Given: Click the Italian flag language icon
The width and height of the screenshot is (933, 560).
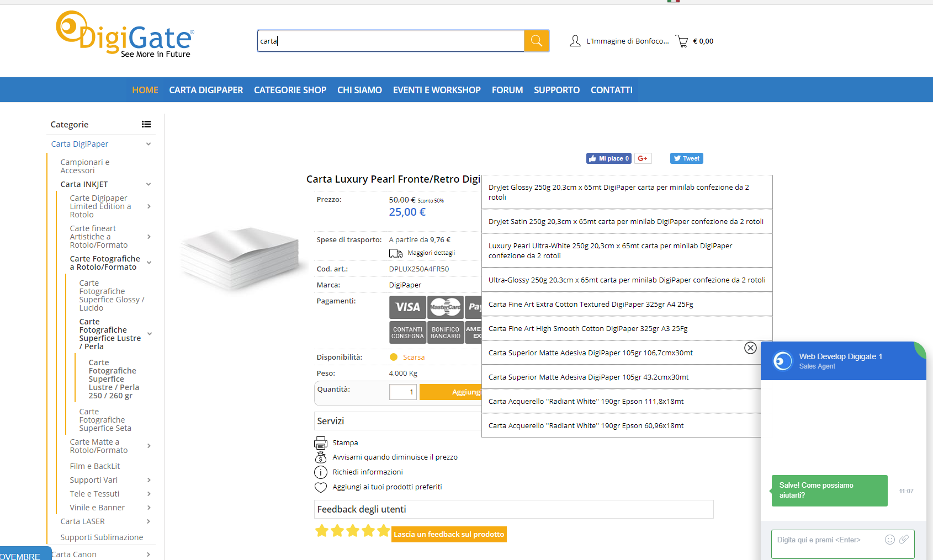Looking at the screenshot, I should [x=673, y=1].
